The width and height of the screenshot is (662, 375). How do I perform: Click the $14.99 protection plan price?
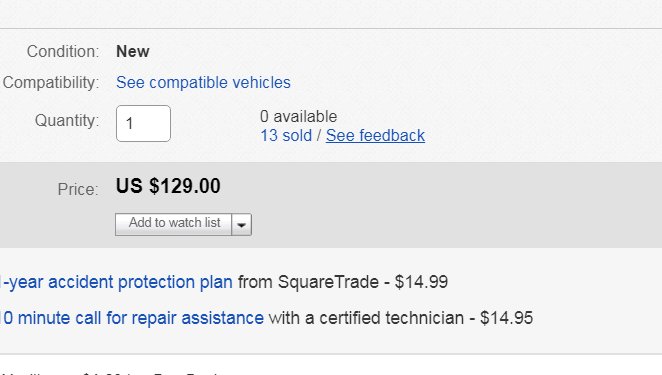(421, 282)
